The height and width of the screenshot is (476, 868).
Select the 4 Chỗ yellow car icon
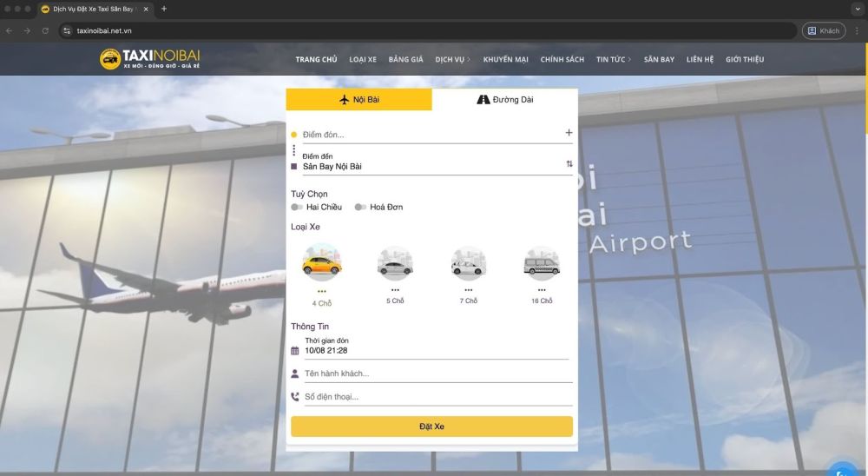[x=322, y=262]
